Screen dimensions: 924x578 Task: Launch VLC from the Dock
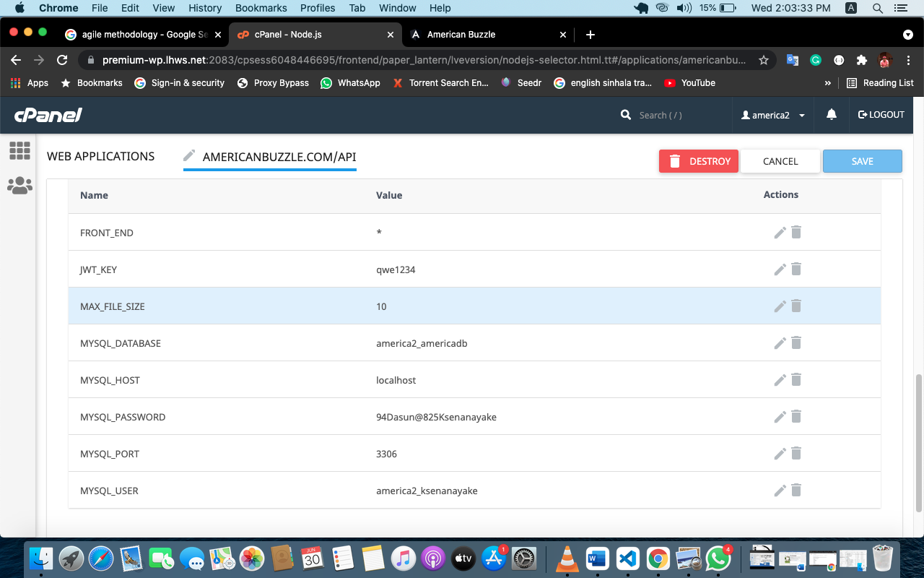(567, 558)
